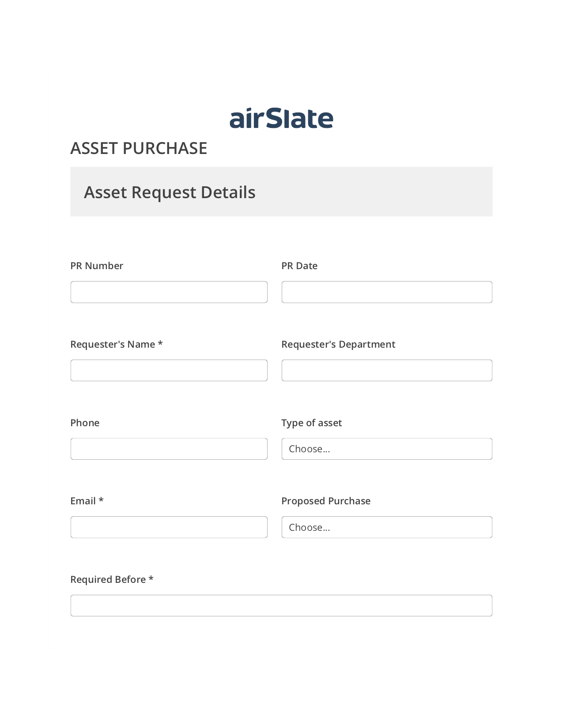563x728 pixels.
Task: Click the Phone input box
Action: pyautogui.click(x=169, y=449)
